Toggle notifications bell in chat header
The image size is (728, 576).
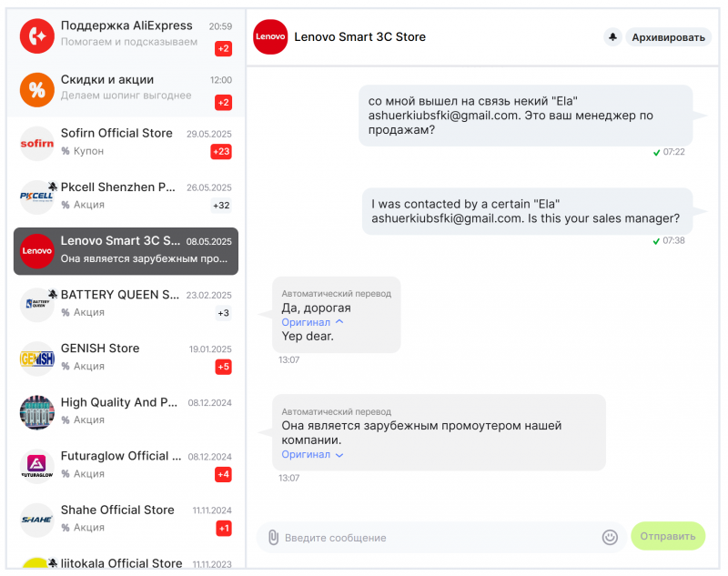click(612, 37)
